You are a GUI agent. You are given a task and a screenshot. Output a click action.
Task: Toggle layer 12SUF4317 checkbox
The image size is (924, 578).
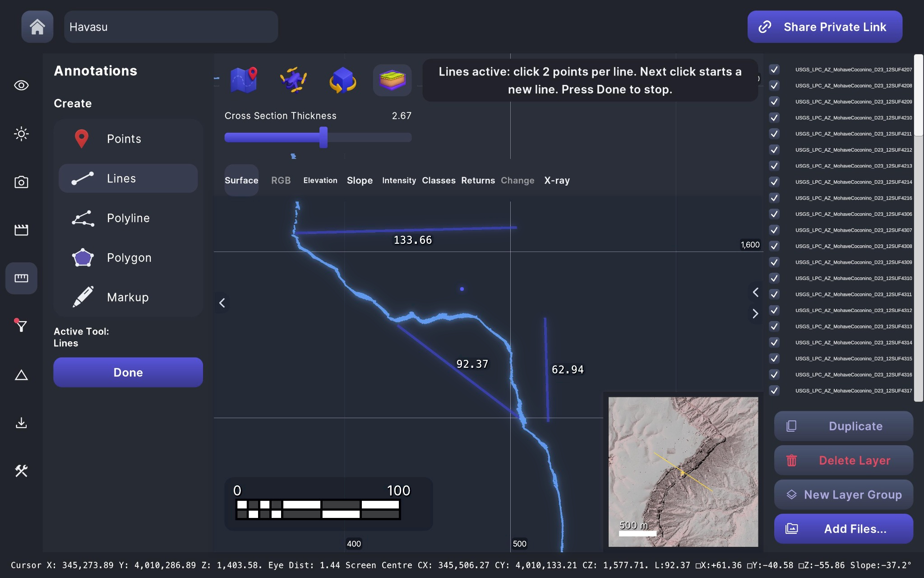pos(774,390)
